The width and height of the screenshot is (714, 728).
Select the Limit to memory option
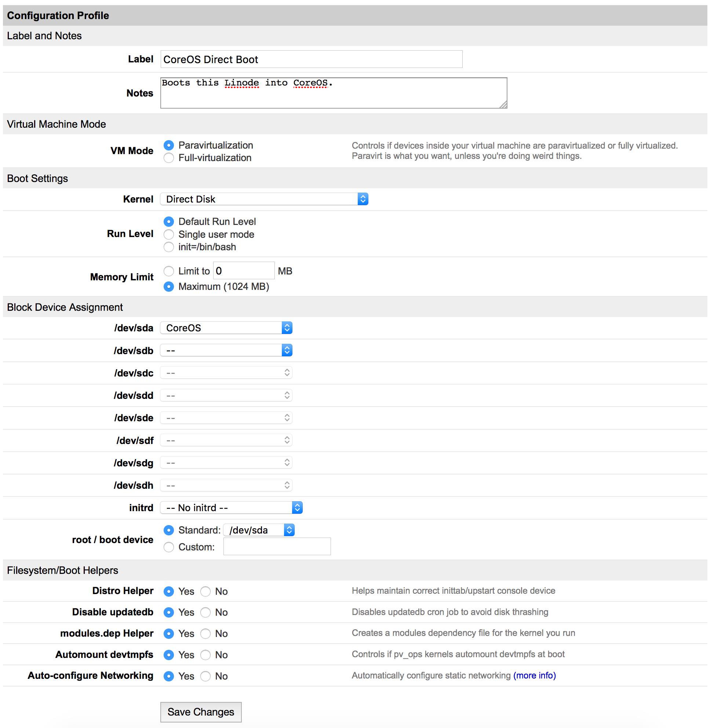tap(169, 271)
